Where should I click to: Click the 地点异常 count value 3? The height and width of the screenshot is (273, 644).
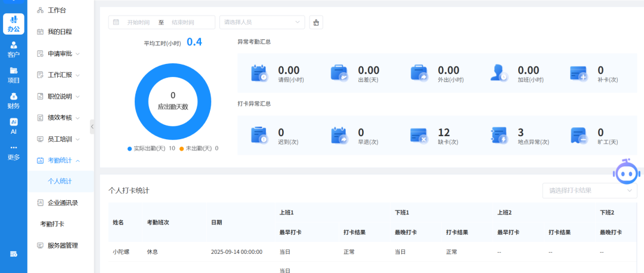coord(521,132)
